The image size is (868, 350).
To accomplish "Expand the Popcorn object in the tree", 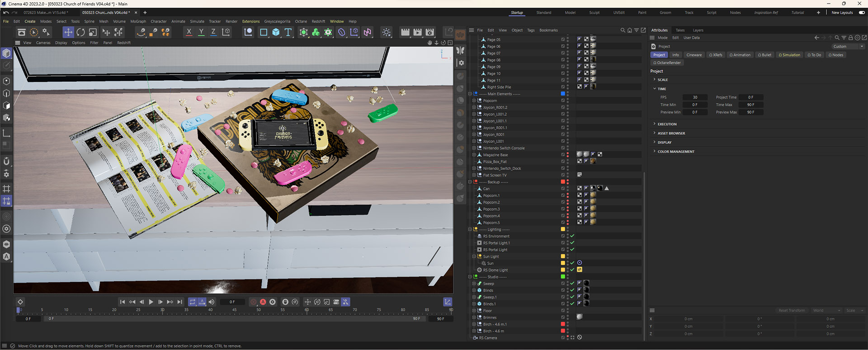I will pos(474,101).
